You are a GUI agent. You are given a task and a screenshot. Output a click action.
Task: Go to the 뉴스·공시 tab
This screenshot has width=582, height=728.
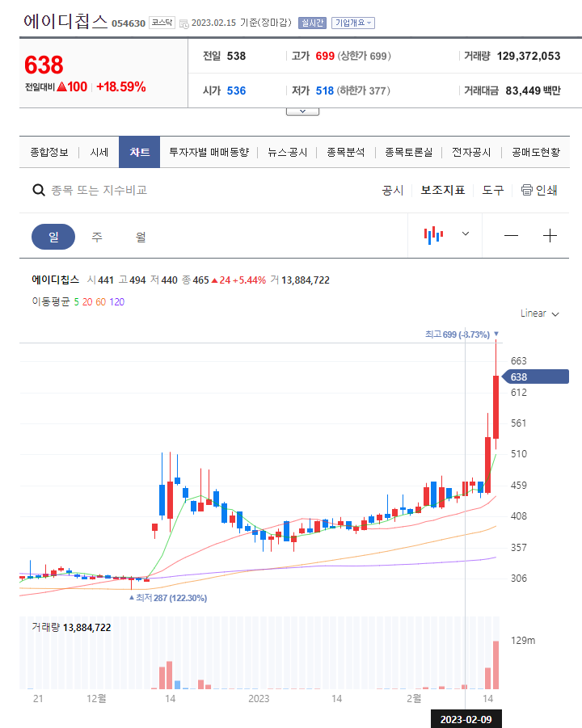click(x=288, y=152)
